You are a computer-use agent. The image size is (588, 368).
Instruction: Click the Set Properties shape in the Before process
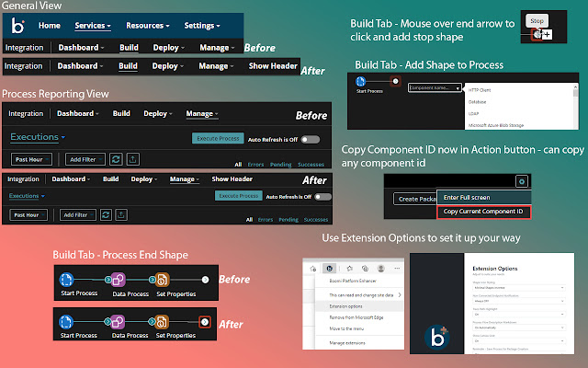(x=162, y=280)
